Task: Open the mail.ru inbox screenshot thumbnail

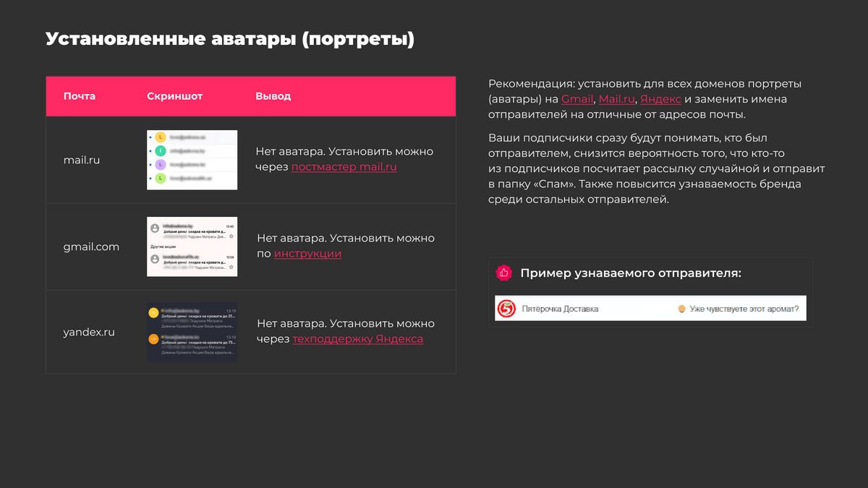Action: coord(192,160)
